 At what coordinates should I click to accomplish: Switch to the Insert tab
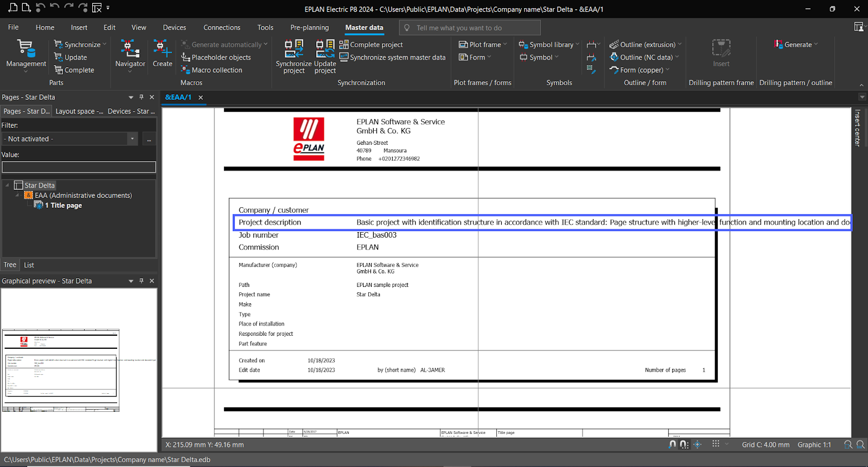pyautogui.click(x=79, y=27)
